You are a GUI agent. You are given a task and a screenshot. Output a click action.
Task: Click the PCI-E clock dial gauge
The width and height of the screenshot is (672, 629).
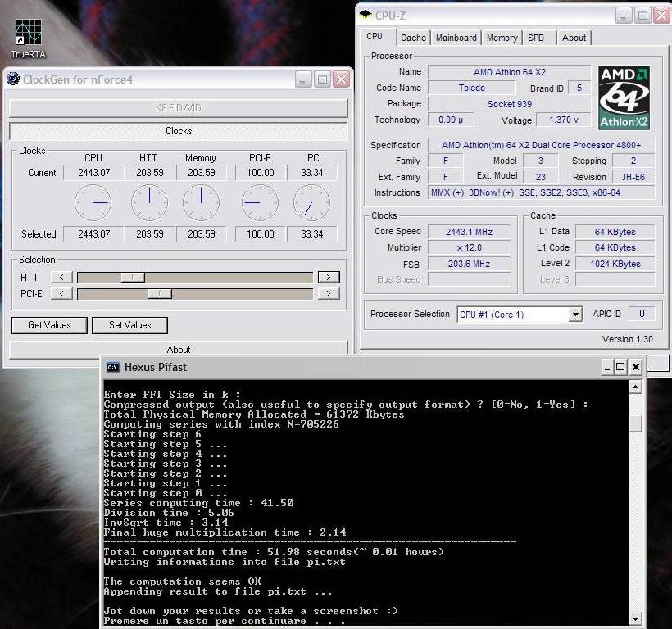[x=260, y=202]
